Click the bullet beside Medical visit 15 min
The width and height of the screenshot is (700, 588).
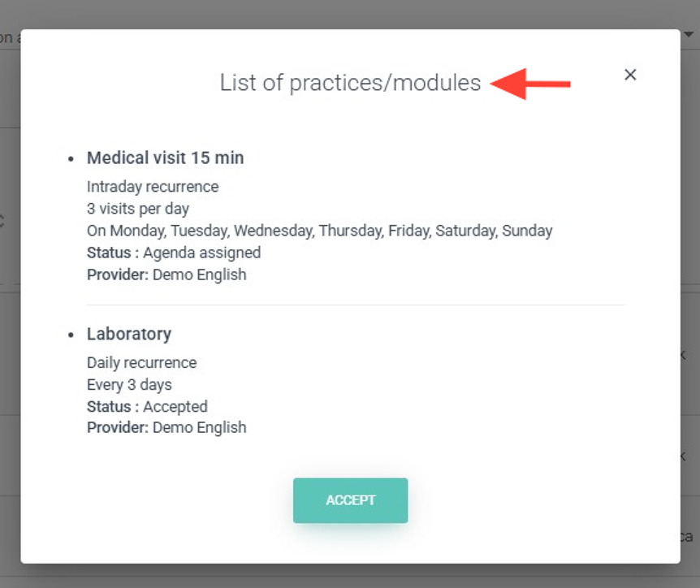(x=71, y=159)
